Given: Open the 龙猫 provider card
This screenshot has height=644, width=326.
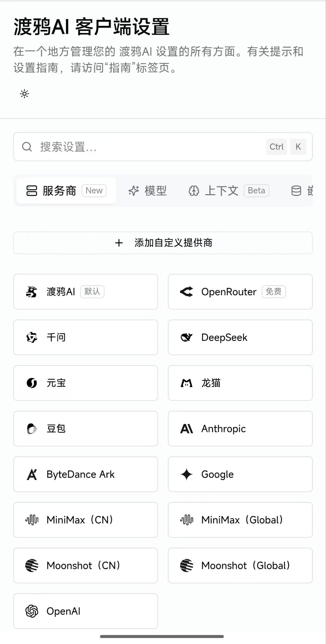Looking at the screenshot, I should tap(240, 383).
